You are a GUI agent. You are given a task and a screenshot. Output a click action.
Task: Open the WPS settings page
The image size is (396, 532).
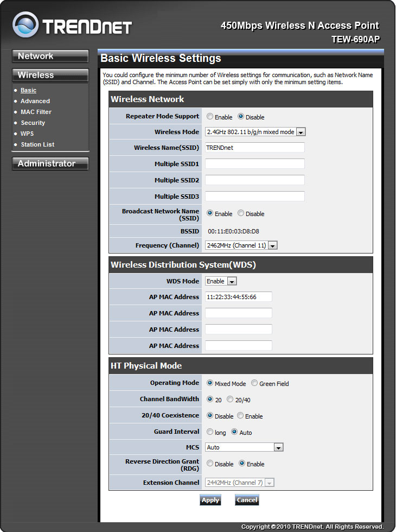[27, 134]
